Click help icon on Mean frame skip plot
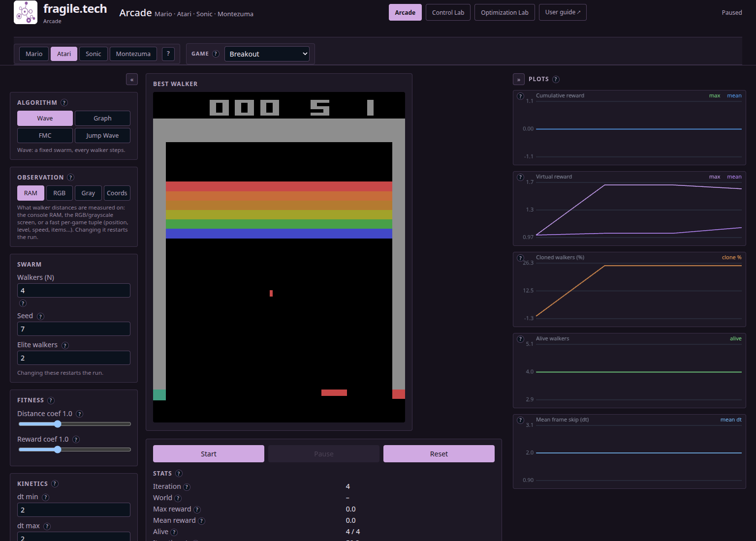This screenshot has height=541, width=756. (520, 420)
